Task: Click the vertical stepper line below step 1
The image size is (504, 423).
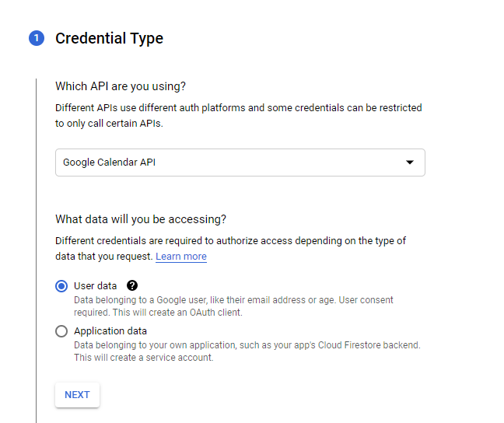Action: point(37,250)
